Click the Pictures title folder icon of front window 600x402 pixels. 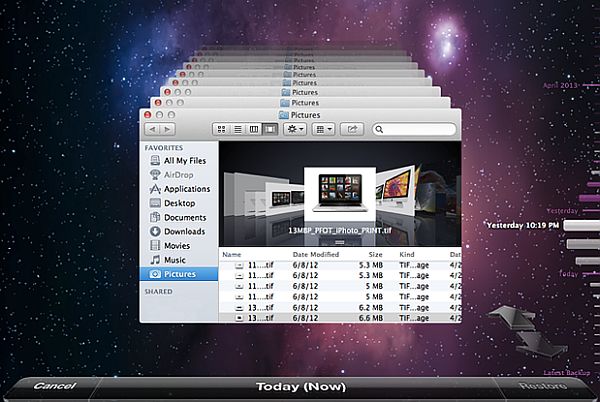point(284,115)
